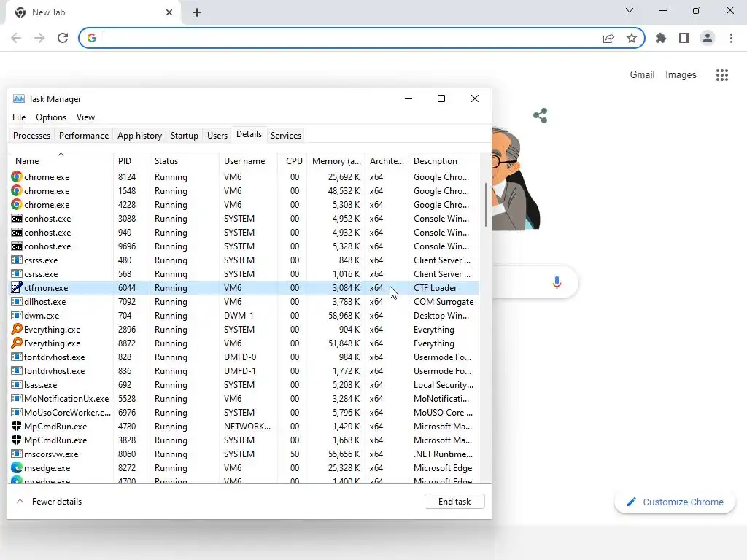Sort by Description column header
747x560 pixels.
click(x=444, y=160)
